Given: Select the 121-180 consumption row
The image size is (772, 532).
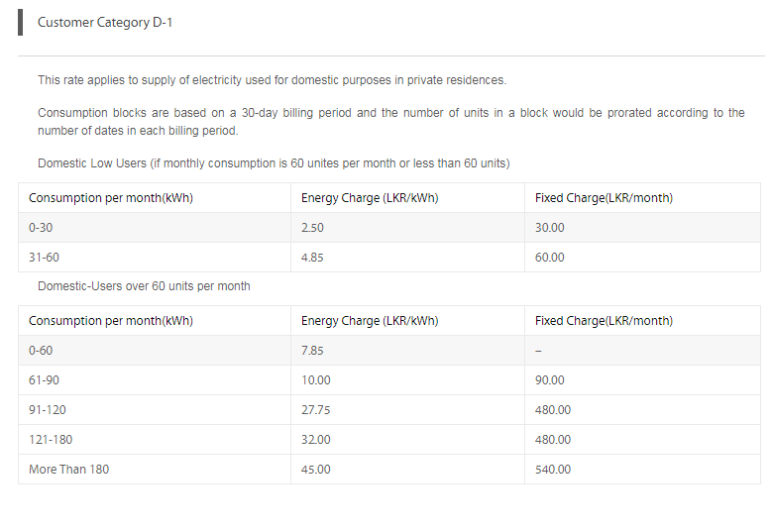Looking at the screenshot, I should (388, 440).
